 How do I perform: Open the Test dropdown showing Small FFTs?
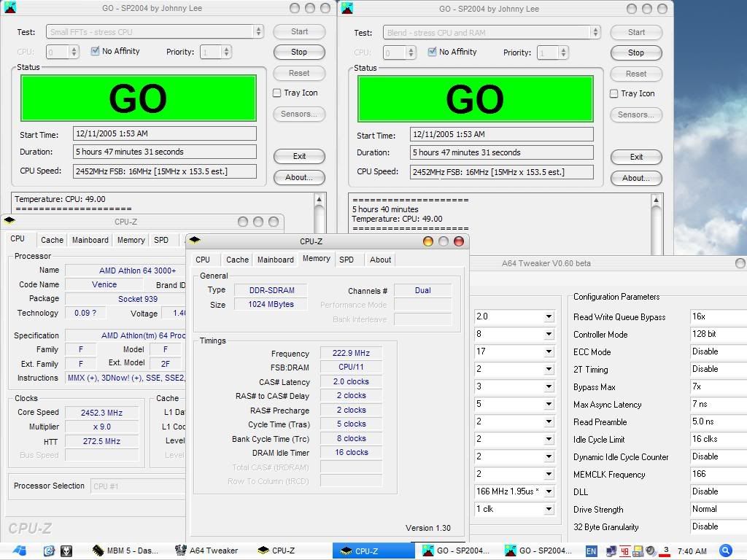tap(155, 32)
